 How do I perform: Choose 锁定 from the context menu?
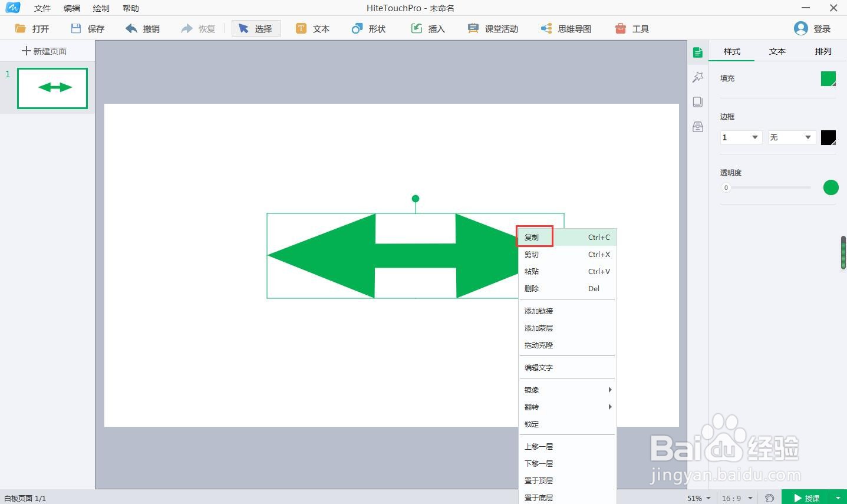coord(568,424)
